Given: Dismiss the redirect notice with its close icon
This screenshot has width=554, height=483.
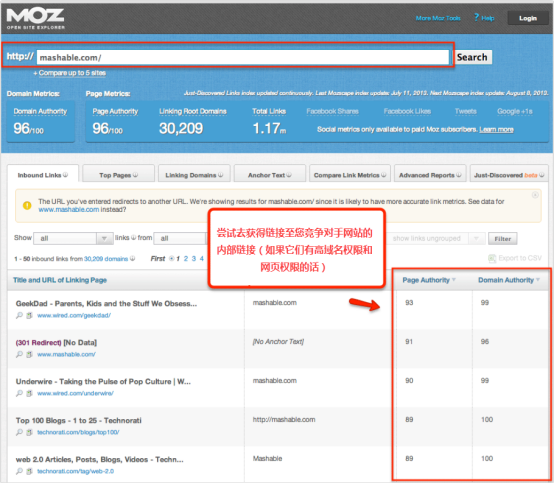Looking at the screenshot, I should tap(535, 195).
